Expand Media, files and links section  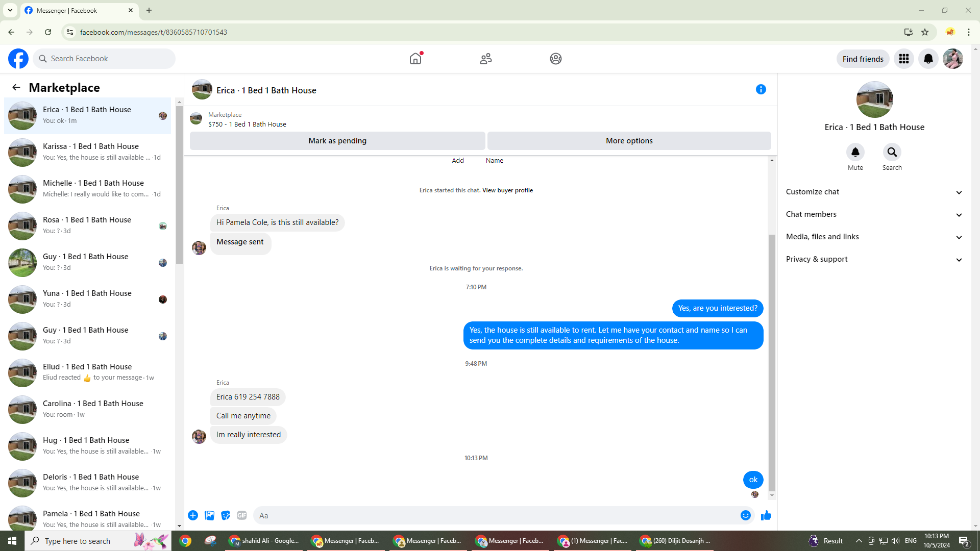click(874, 237)
